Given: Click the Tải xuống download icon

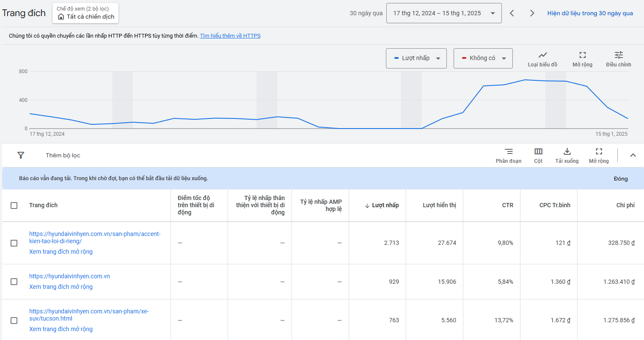Looking at the screenshot, I should click(567, 152).
